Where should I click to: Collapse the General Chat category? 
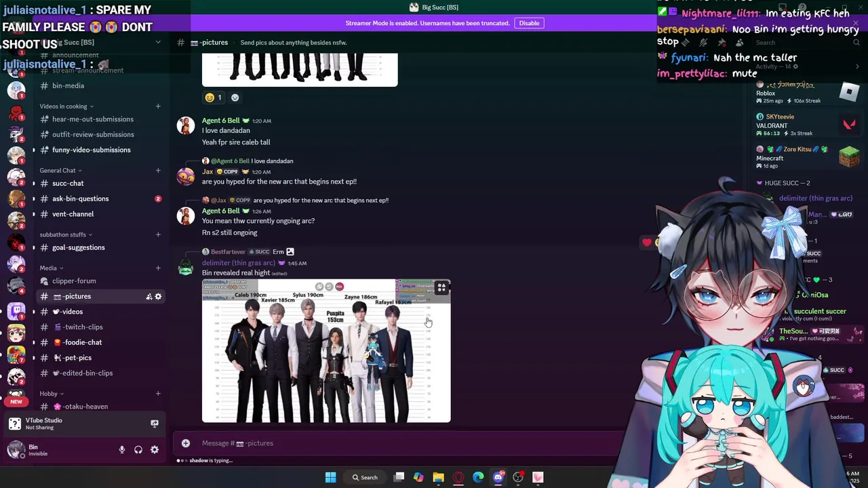[x=60, y=171]
